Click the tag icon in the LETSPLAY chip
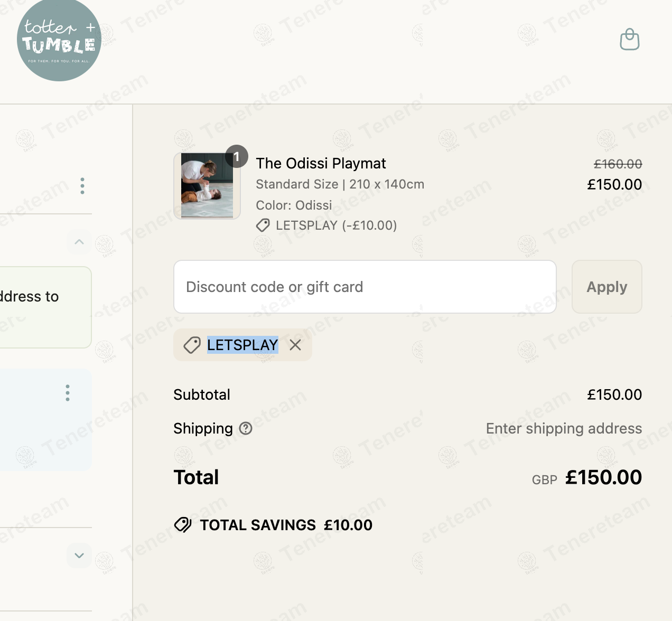Viewport: 672px width, 621px height. pyautogui.click(x=192, y=345)
